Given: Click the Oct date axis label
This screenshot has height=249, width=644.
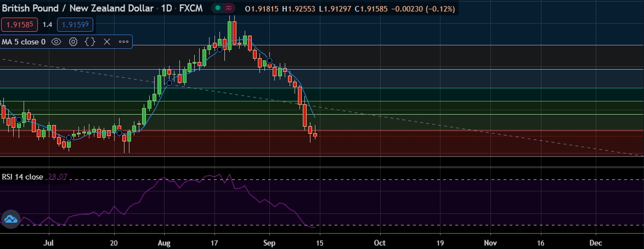Looking at the screenshot, I should 380,243.
